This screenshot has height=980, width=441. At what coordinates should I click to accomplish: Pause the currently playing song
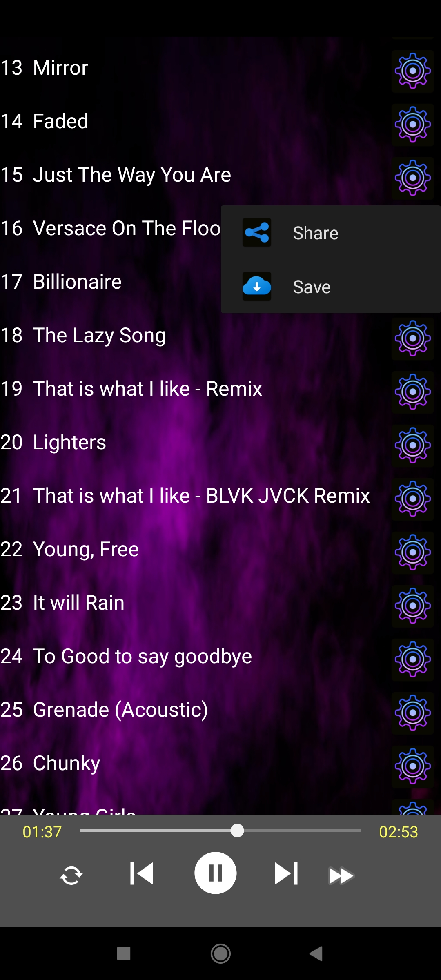(x=216, y=873)
